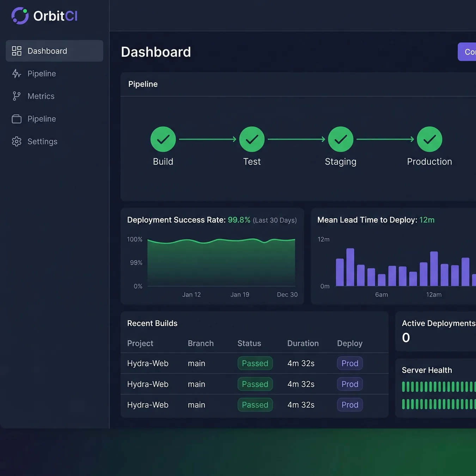Image resolution: width=476 pixels, height=476 pixels.
Task: Click the Prod badge in first build row
Action: [x=350, y=364]
